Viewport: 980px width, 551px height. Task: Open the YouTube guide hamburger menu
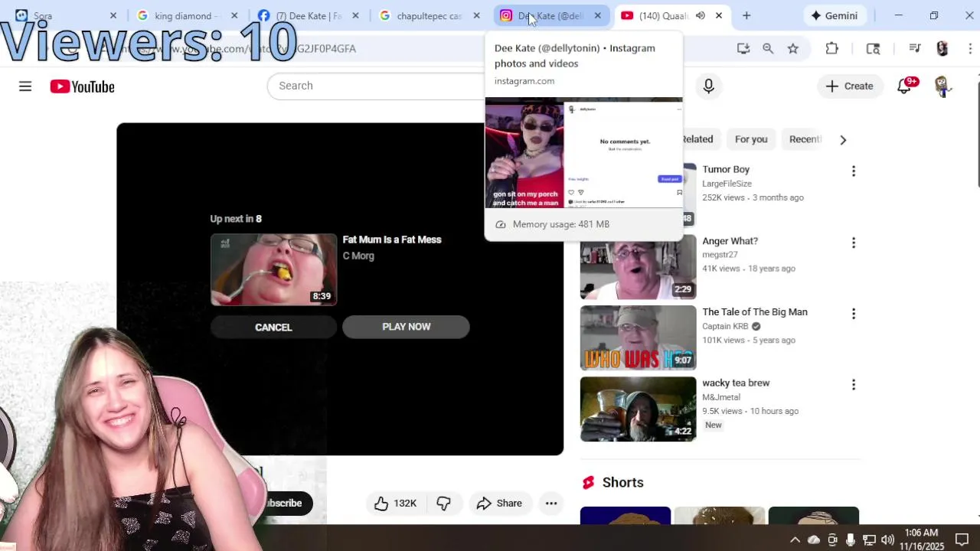coord(25,86)
